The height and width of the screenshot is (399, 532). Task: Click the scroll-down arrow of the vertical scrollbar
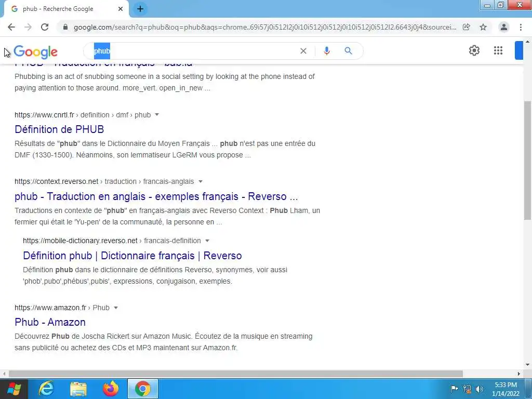pyautogui.click(x=527, y=365)
